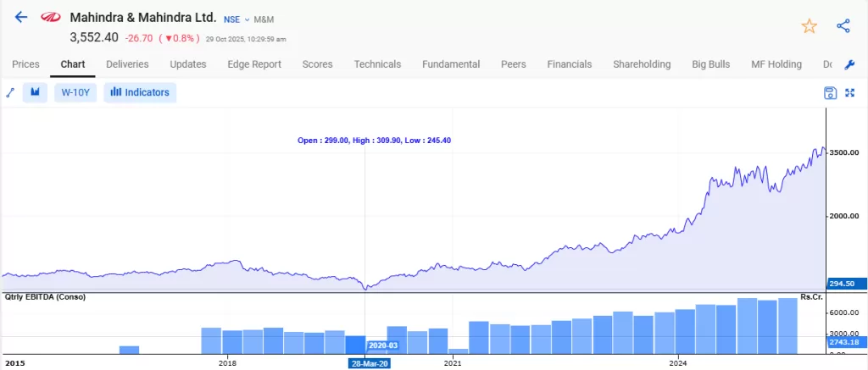Screen dimensions: 868x370
Task: Click the 3000.00 EBITDA axis label
Action: coord(843,334)
